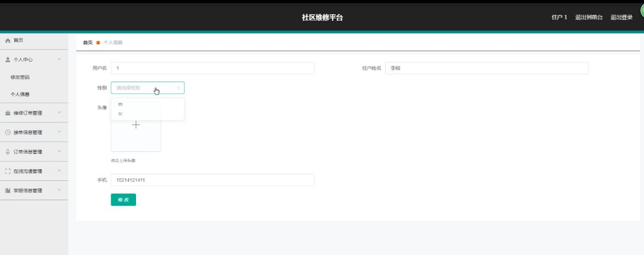Choose 女 from the gender list

pyautogui.click(x=148, y=114)
